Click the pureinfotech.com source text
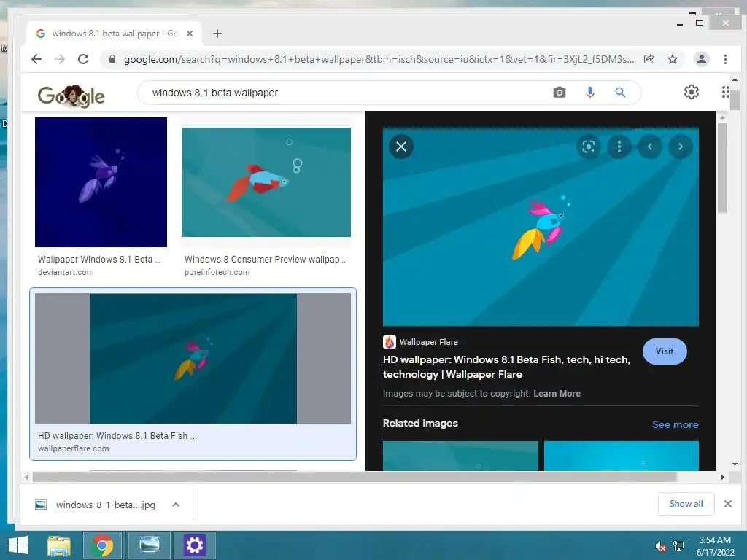This screenshot has height=560, width=747. point(217,272)
